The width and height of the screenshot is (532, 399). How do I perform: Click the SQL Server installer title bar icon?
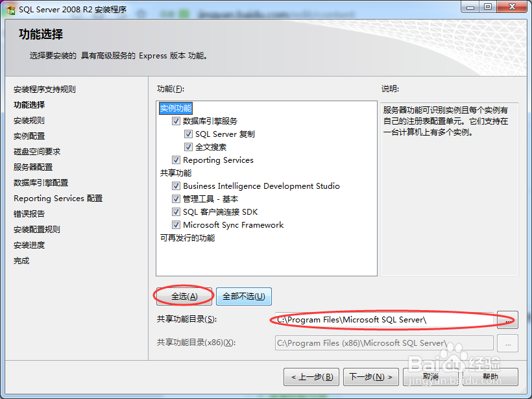click(x=10, y=10)
